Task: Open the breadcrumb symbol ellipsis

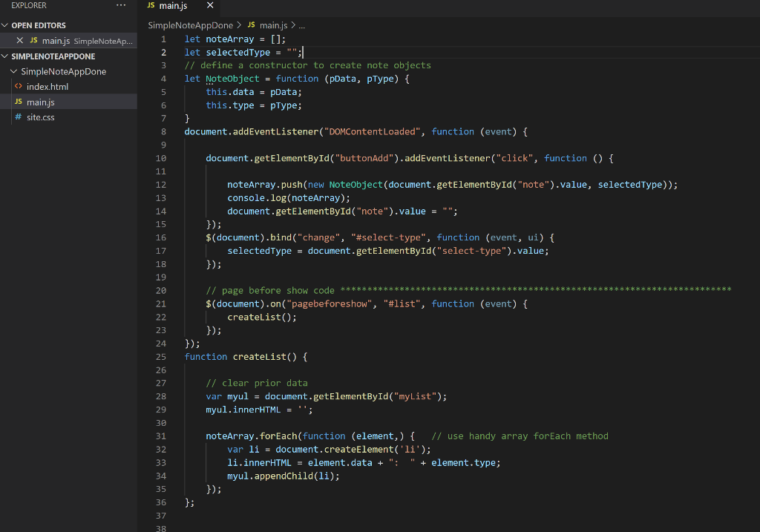Action: [301, 25]
